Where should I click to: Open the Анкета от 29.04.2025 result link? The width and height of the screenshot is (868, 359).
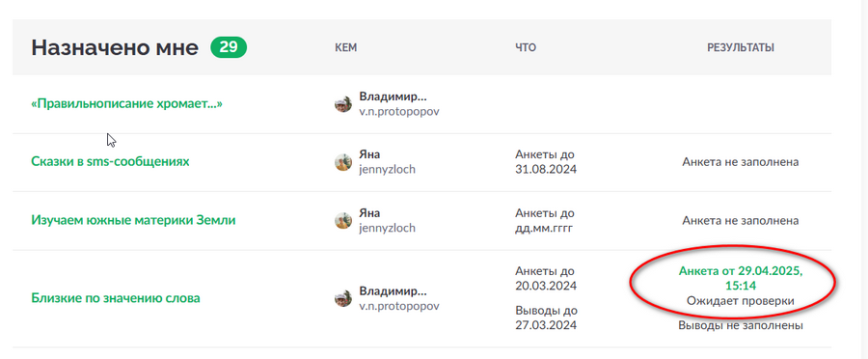[741, 279]
